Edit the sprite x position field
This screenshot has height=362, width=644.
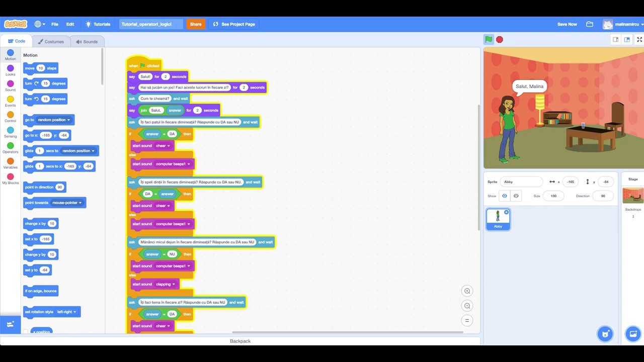570,182
